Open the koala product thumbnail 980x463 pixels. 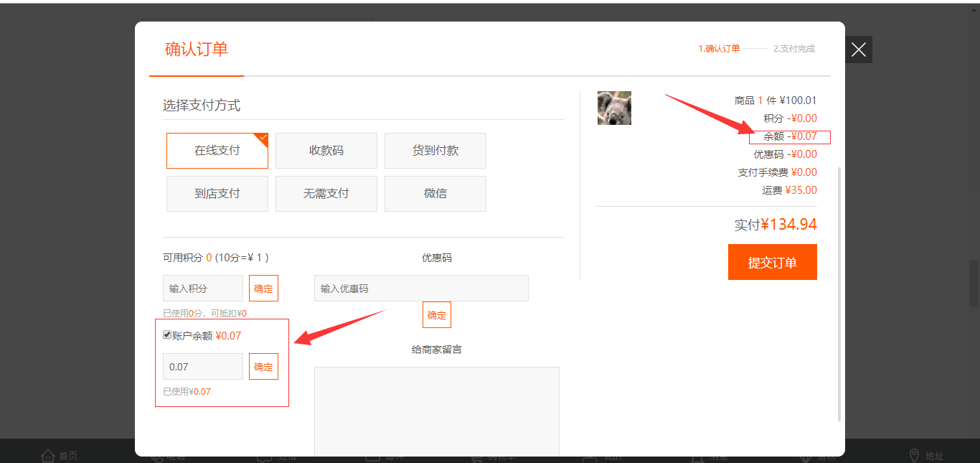(x=614, y=108)
